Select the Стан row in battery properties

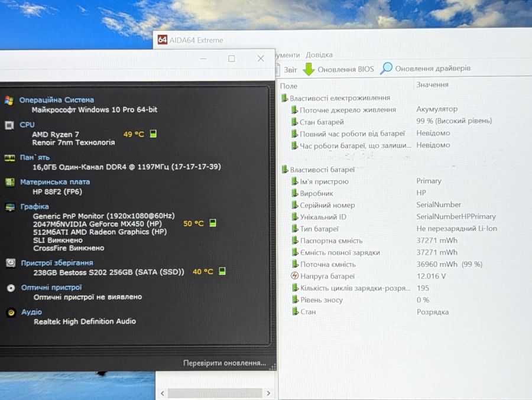pos(370,312)
